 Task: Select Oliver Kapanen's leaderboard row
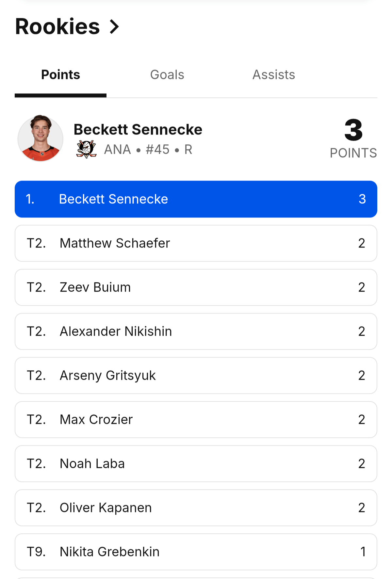coord(196,508)
